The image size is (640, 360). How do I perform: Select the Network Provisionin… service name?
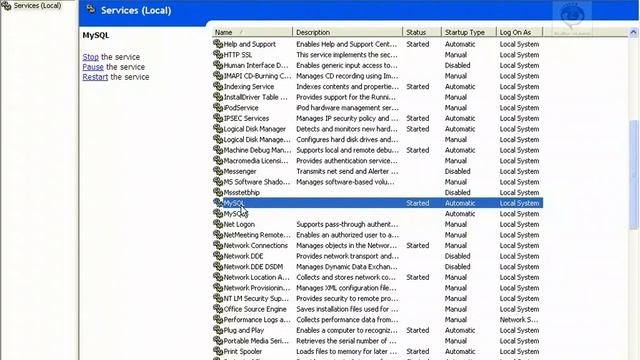(x=257, y=288)
